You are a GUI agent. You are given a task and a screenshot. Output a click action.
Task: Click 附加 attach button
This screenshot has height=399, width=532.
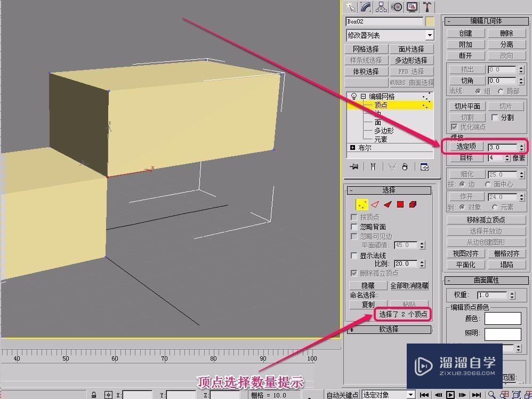coord(465,44)
